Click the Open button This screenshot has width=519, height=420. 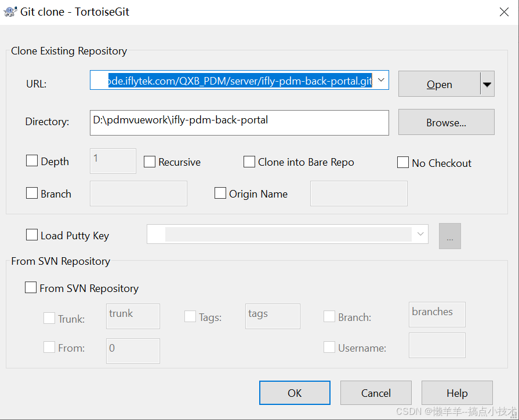click(x=439, y=84)
